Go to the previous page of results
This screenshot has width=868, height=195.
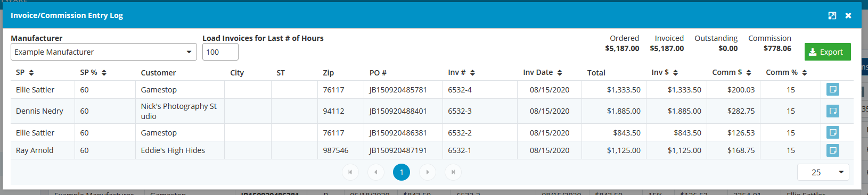(x=376, y=172)
